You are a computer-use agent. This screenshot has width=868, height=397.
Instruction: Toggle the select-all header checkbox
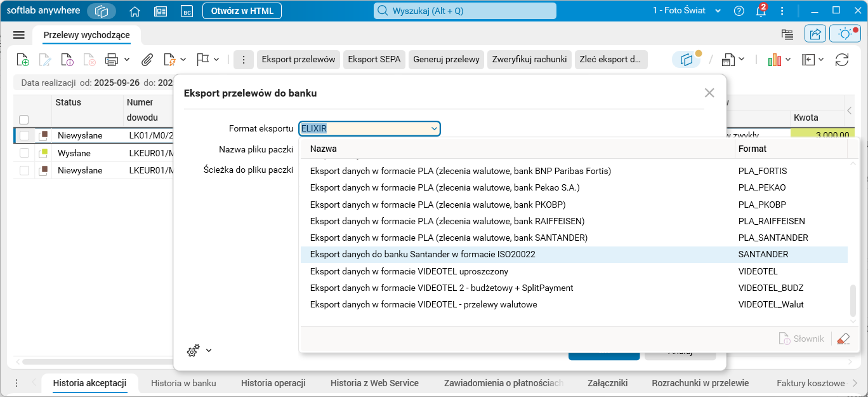click(24, 119)
